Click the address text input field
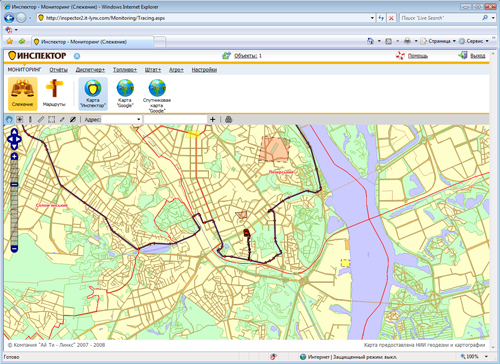Viewport: 500px width, 364px height. (175, 119)
